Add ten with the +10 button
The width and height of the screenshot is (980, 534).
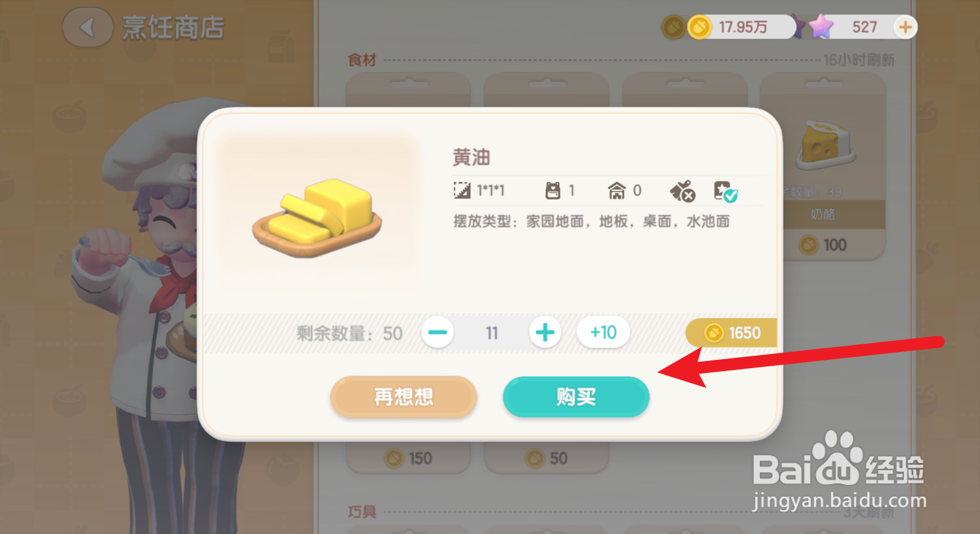tap(603, 332)
